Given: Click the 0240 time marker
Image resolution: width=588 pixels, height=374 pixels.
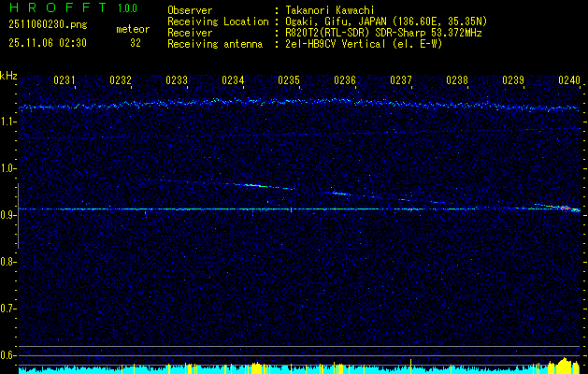Looking at the screenshot, I should pos(569,80).
